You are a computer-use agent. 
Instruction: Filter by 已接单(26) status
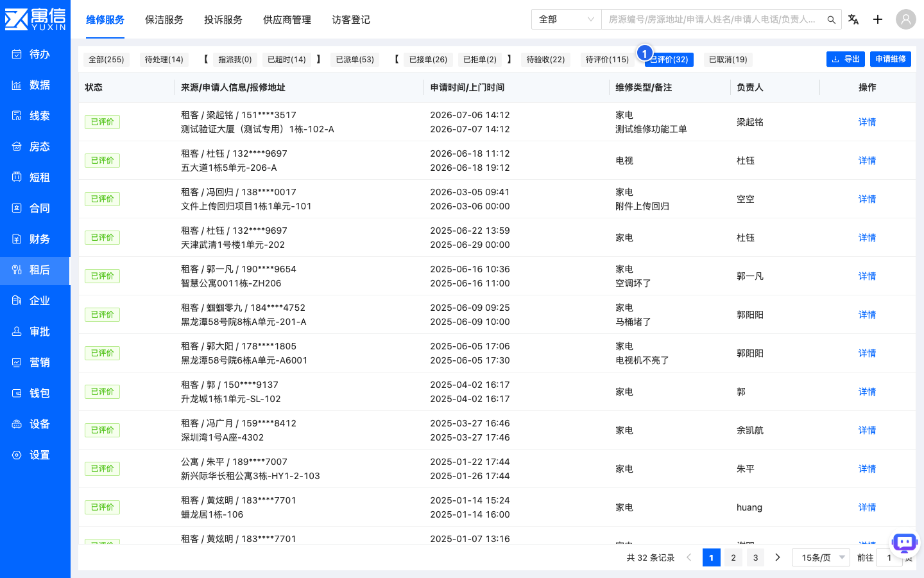(428, 60)
